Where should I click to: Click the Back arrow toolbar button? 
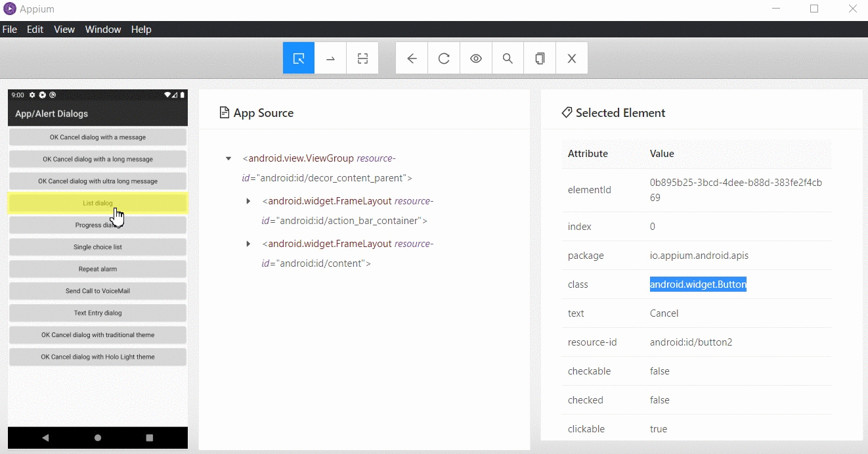pos(412,58)
